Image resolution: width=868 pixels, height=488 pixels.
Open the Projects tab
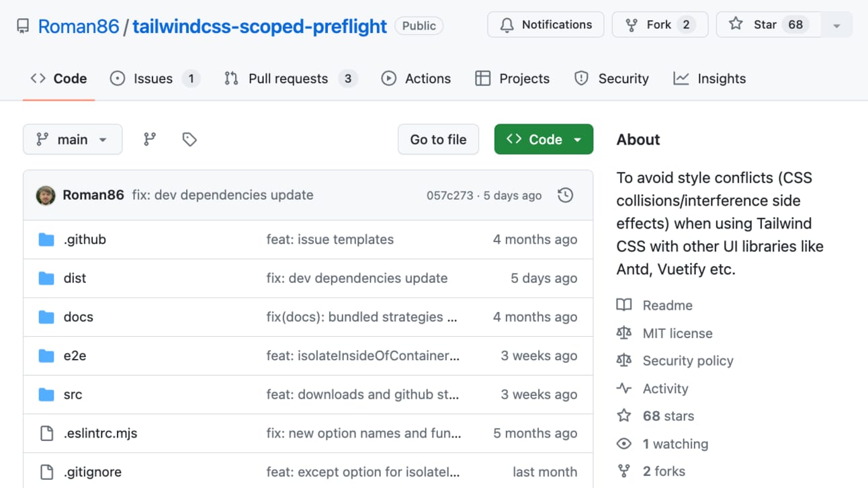point(512,79)
